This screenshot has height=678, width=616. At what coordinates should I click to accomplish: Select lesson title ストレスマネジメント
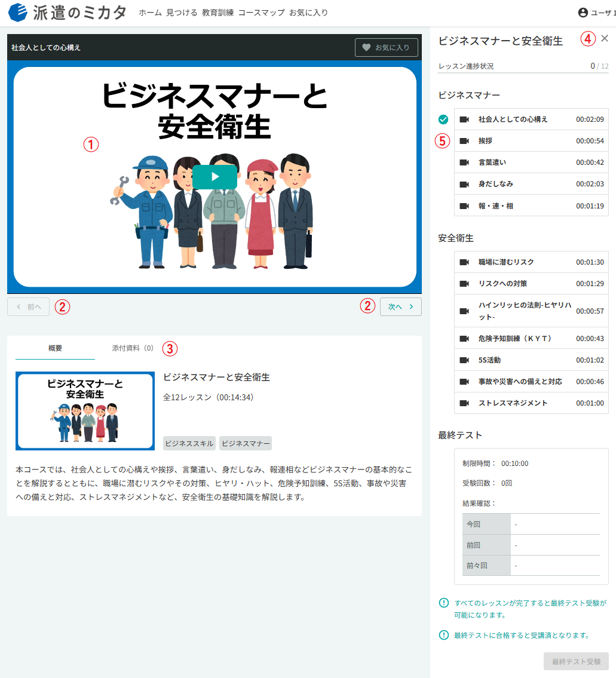[513, 403]
